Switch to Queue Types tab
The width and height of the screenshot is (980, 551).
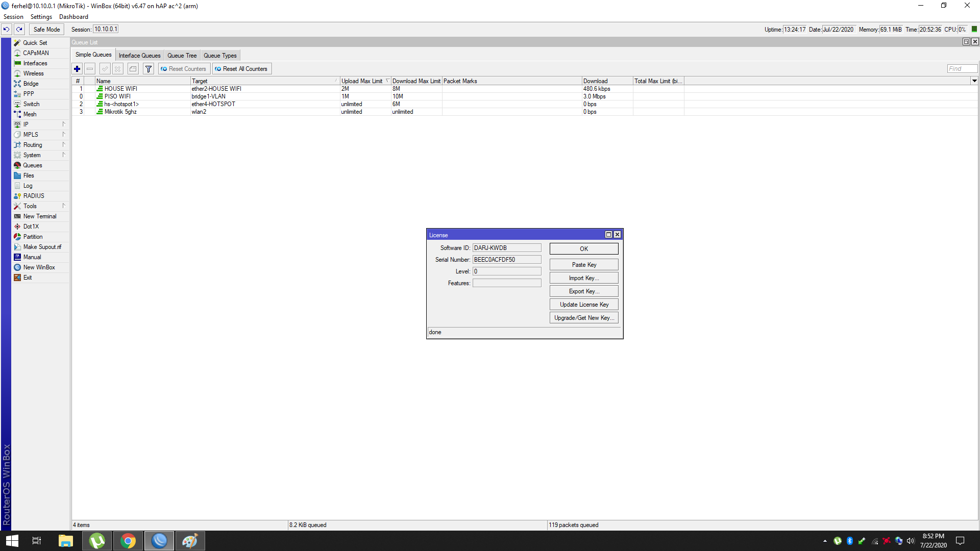pyautogui.click(x=220, y=56)
